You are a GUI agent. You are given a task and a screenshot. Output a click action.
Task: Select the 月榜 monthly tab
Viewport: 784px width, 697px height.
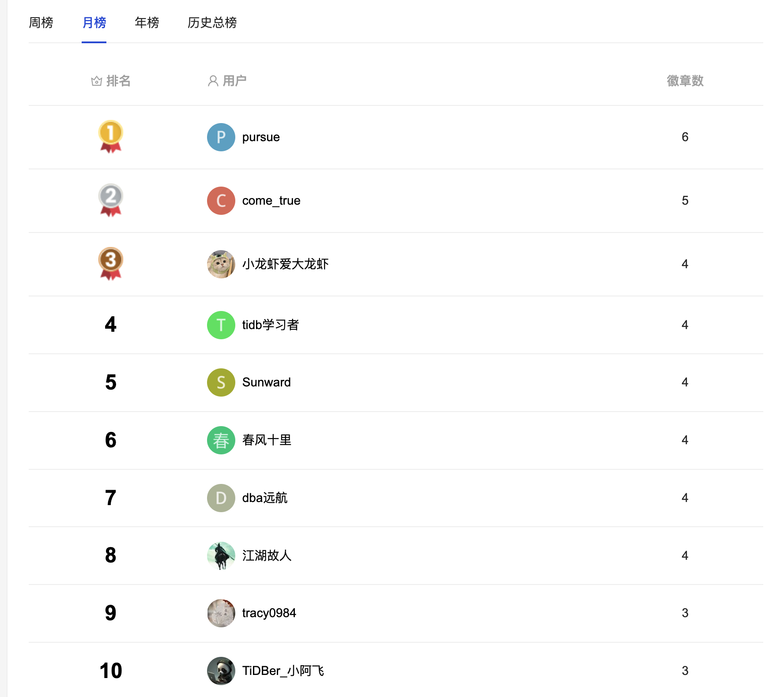94,22
